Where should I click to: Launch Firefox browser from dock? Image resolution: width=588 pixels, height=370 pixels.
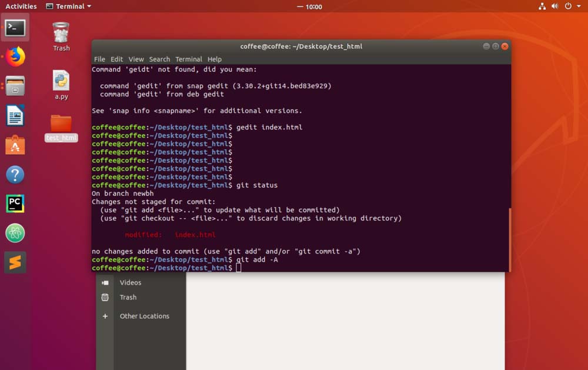(15, 57)
